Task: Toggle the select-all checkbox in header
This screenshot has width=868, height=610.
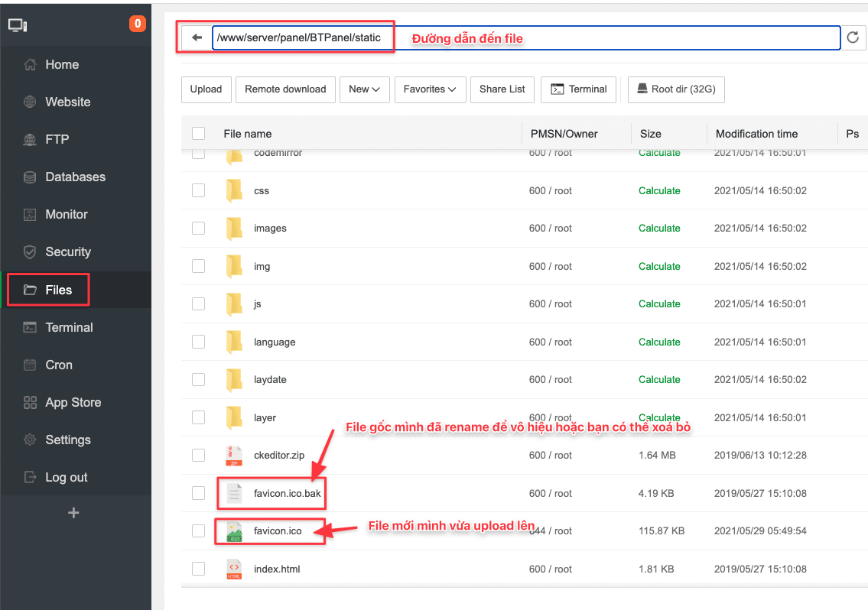Action: [199, 134]
